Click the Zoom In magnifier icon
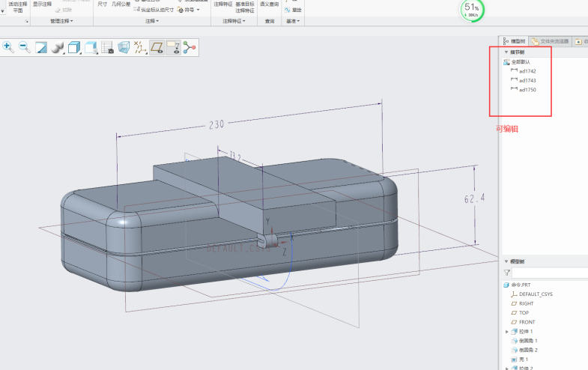This screenshot has width=588, height=370. click(x=9, y=48)
